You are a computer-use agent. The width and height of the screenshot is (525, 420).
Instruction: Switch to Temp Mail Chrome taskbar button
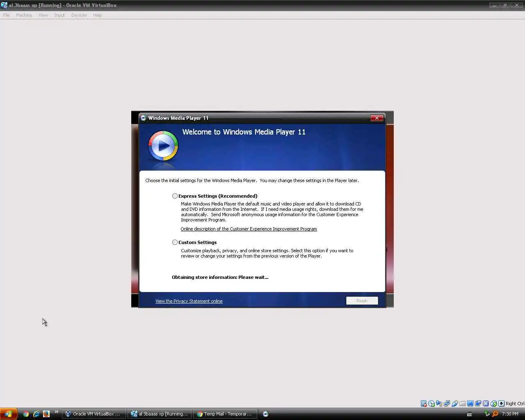225,414
